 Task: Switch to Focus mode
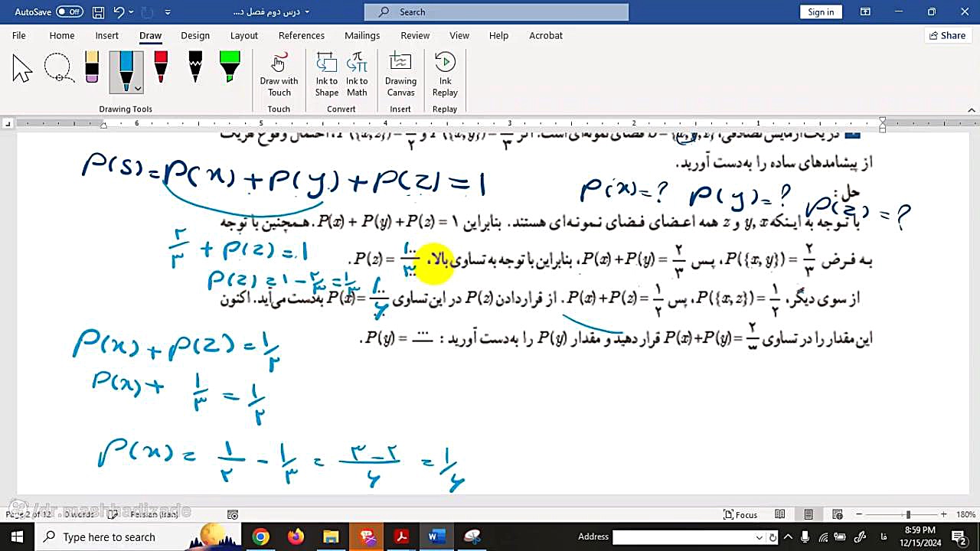(x=740, y=515)
